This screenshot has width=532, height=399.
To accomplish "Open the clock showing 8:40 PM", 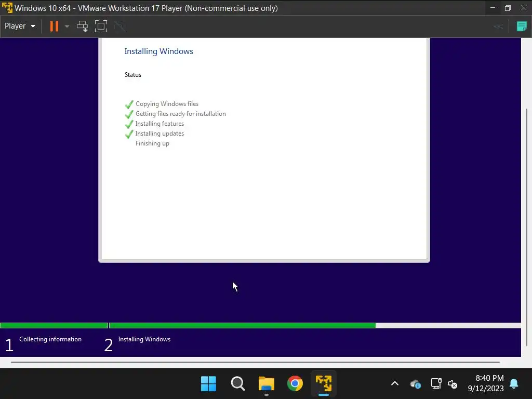I will (x=486, y=383).
